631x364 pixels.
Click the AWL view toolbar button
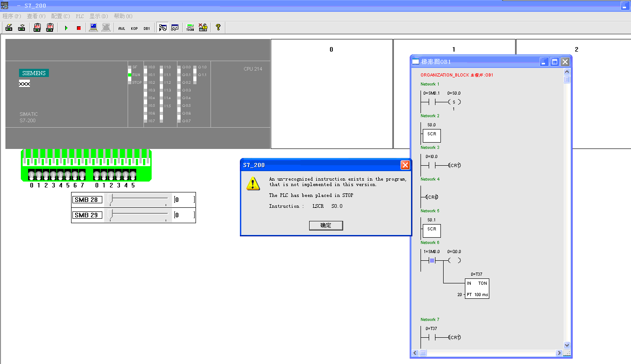point(122,28)
